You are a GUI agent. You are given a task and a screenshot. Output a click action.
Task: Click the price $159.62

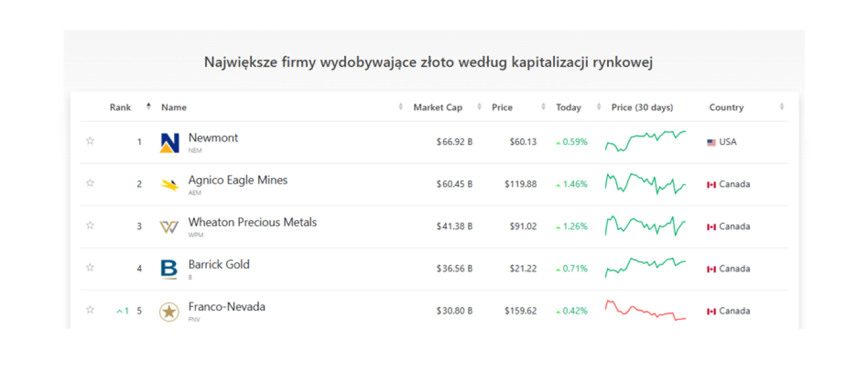[521, 311]
